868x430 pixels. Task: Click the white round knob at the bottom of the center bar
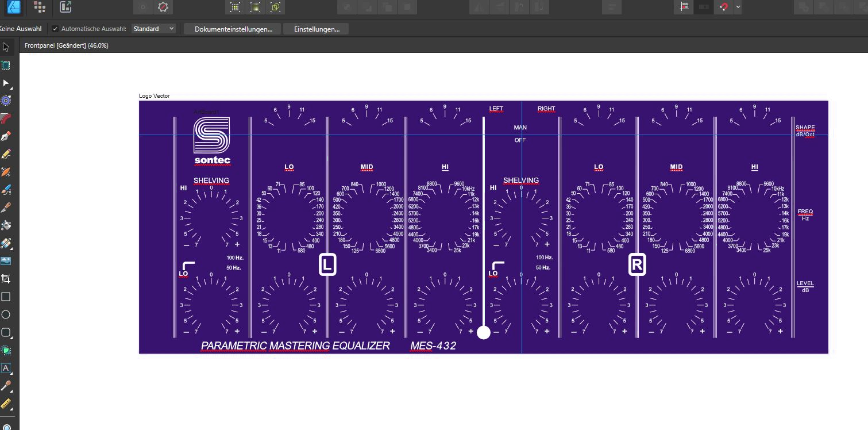tap(484, 332)
